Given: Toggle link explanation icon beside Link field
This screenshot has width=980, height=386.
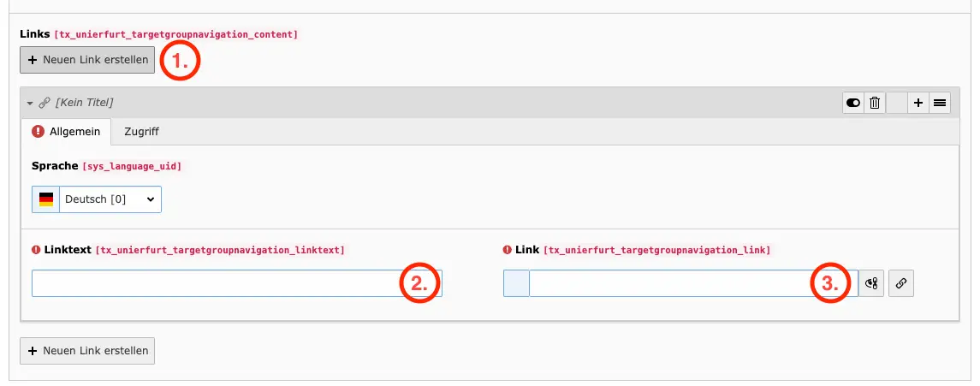Looking at the screenshot, I should coord(872,283).
